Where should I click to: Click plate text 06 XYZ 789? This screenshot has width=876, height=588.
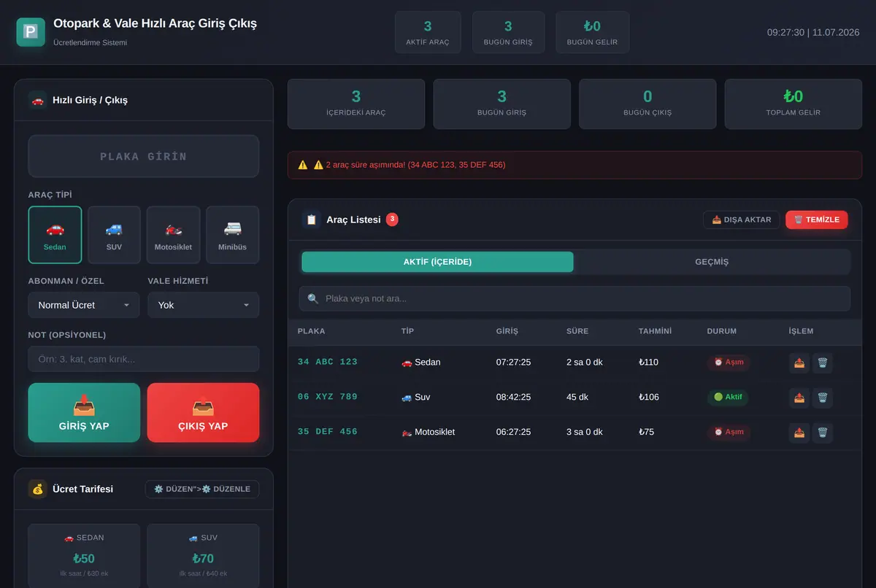(328, 397)
